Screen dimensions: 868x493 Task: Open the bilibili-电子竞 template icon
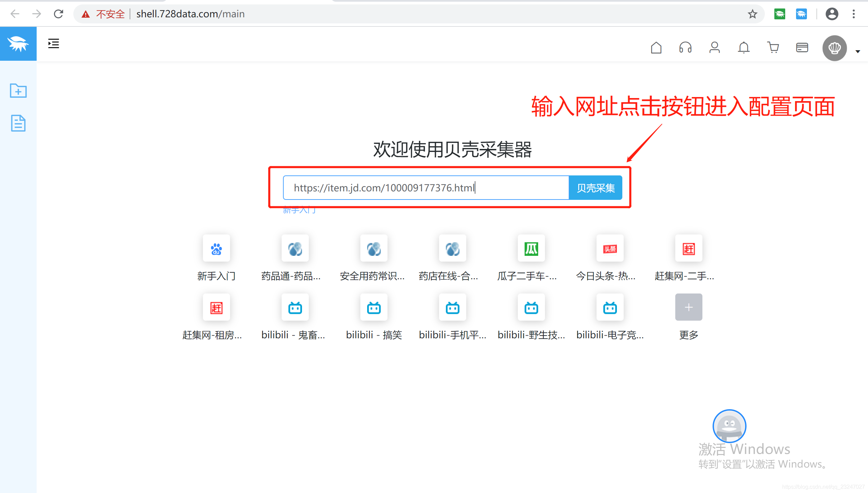coord(610,307)
